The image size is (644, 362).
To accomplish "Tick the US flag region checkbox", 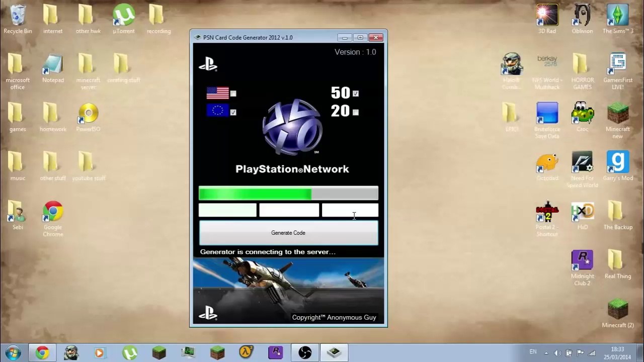I will click(233, 94).
